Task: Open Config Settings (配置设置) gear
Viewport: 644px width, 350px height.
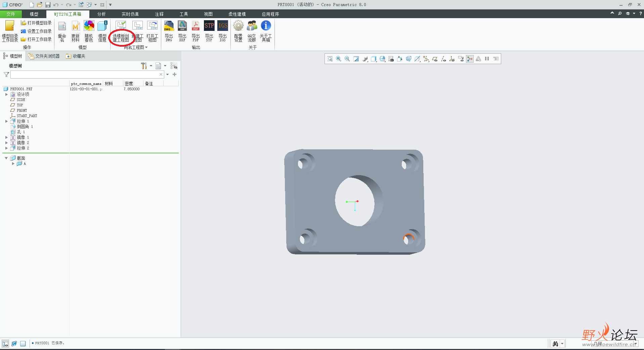Action: (239, 31)
